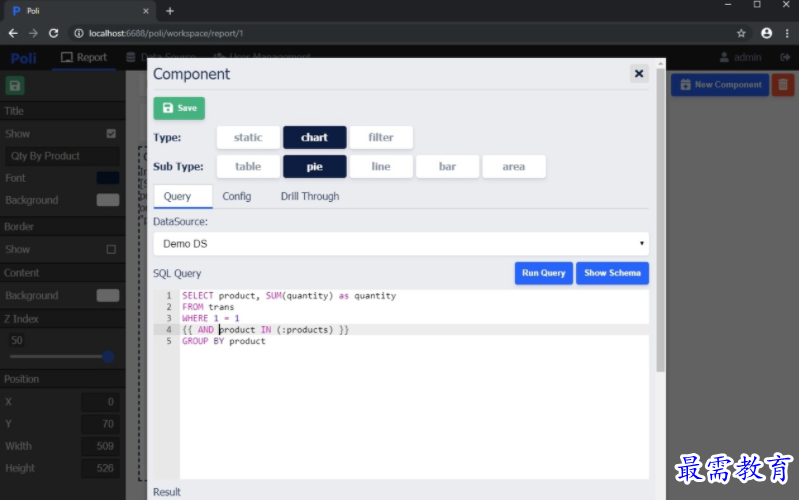Click the ':products' parameter in the query
This screenshot has height=500, width=799.
tap(305, 330)
